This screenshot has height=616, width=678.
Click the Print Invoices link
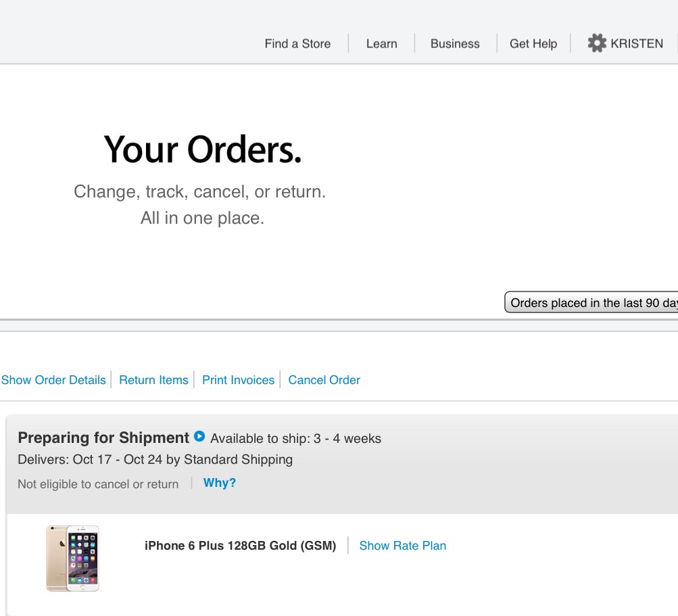coord(238,380)
